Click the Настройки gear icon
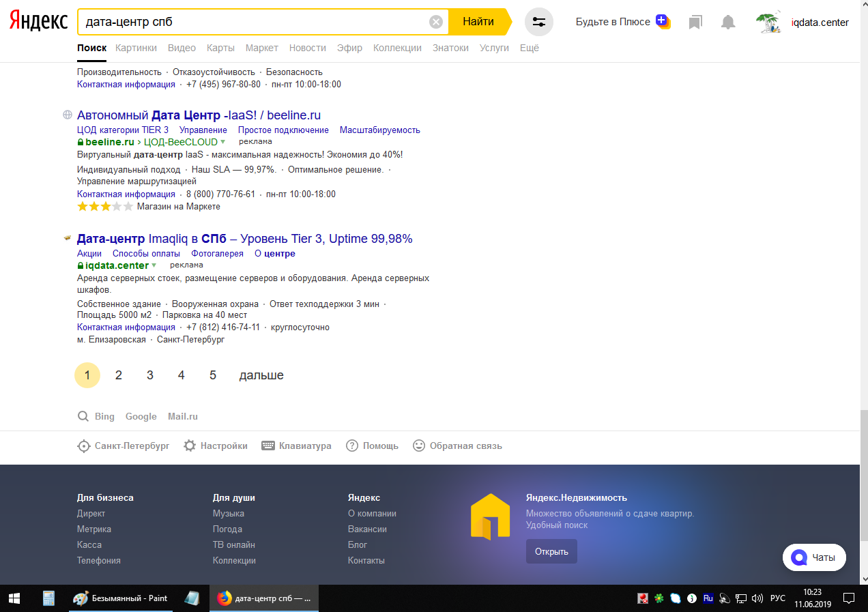868x612 pixels. click(190, 446)
